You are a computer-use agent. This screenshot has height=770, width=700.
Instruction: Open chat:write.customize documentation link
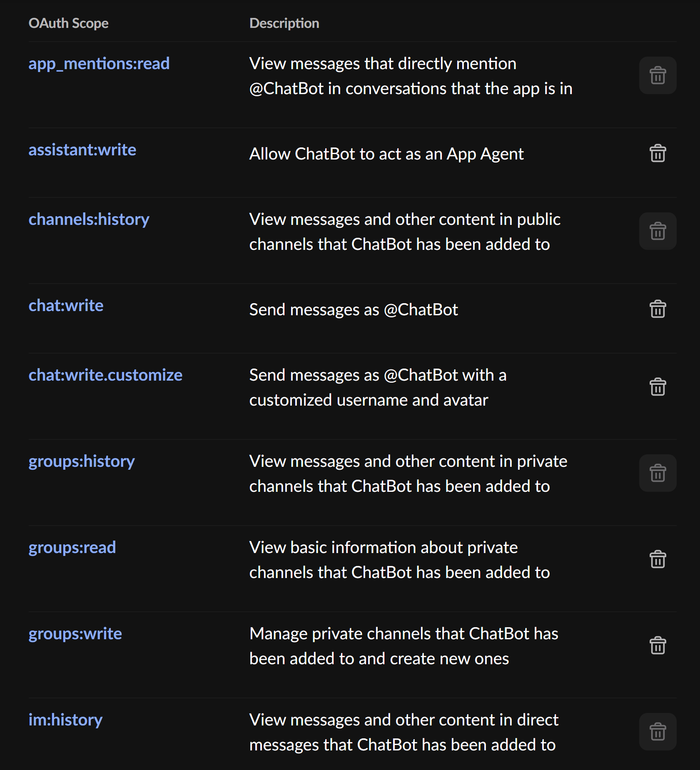[x=105, y=375]
